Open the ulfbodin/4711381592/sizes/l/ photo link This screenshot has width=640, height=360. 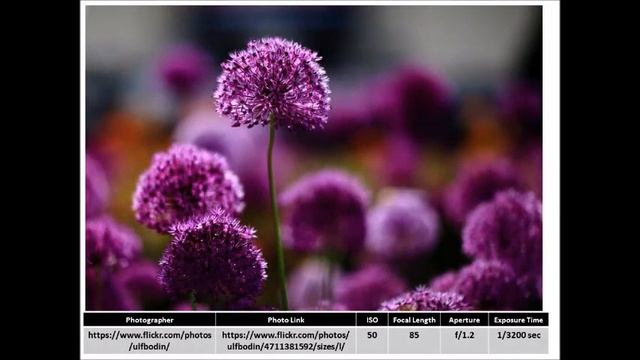tap(286, 341)
